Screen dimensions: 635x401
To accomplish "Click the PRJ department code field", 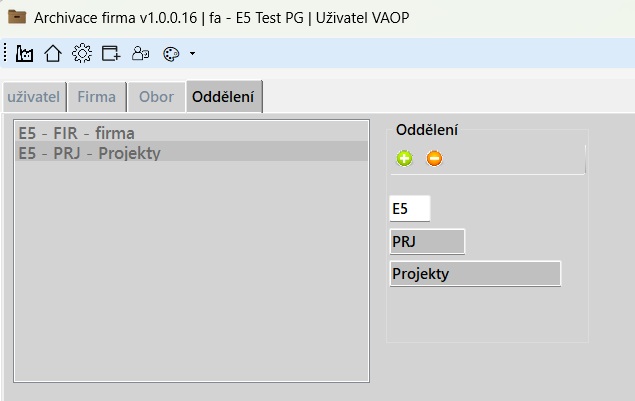I will pos(426,242).
